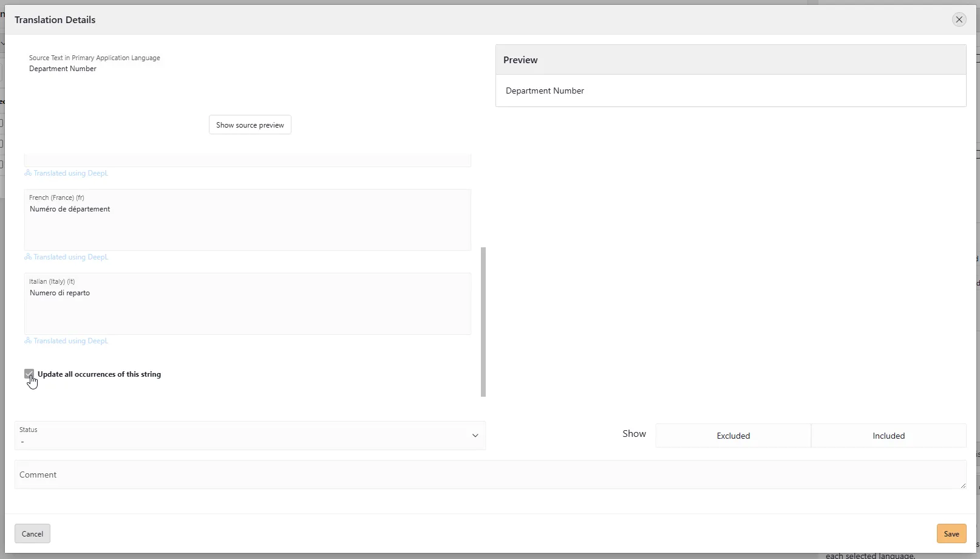The image size is (980, 559).
Task: Click the DeepL icon above the French field
Action: (x=28, y=173)
